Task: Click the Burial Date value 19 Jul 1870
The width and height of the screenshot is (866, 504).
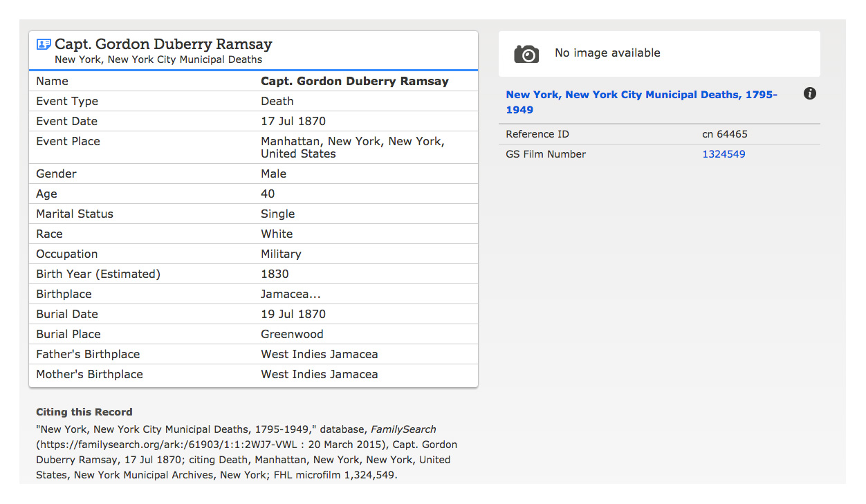Action: tap(293, 314)
